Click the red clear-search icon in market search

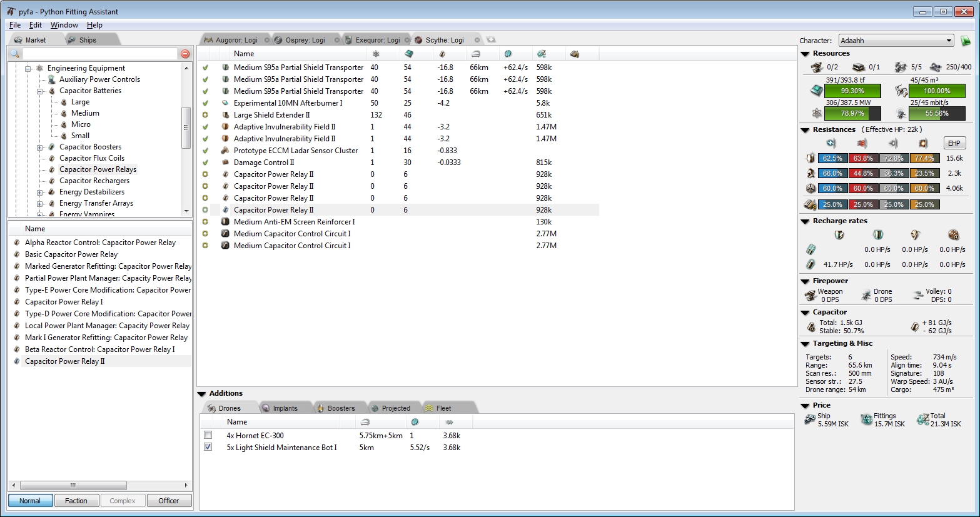185,54
